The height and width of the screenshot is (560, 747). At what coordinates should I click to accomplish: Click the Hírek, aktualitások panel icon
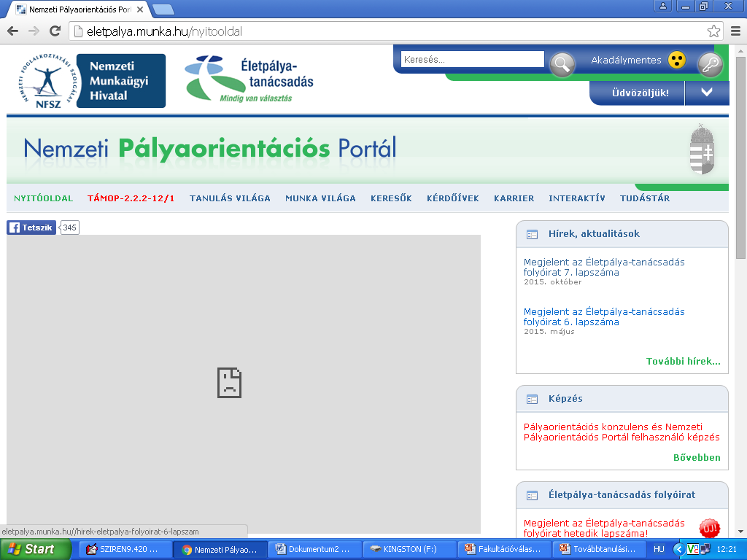point(532,234)
